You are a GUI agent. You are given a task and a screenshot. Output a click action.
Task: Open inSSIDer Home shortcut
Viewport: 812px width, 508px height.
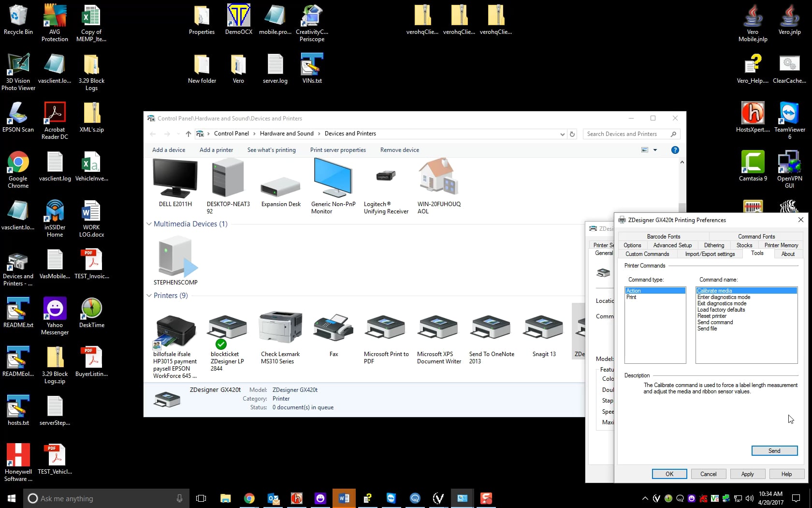(x=54, y=213)
